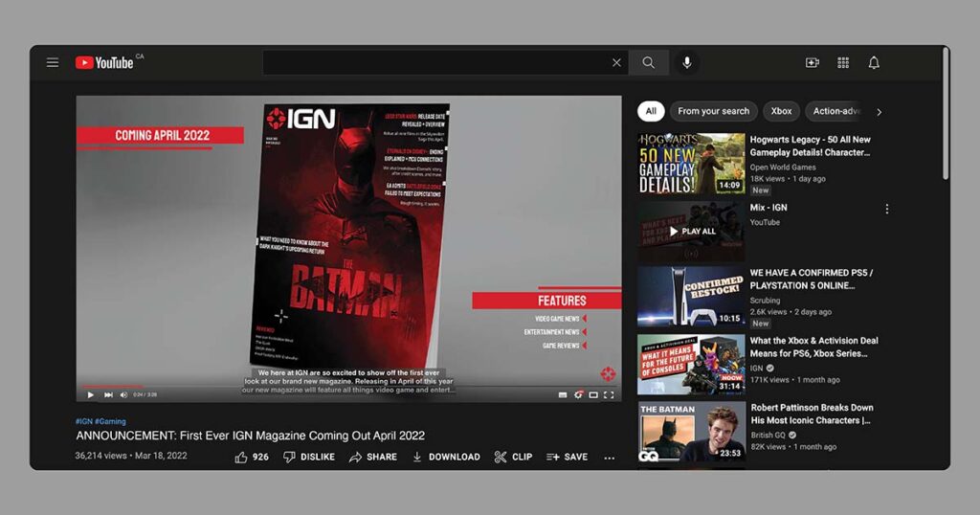Select the Action-adventure filter chip

(835, 111)
